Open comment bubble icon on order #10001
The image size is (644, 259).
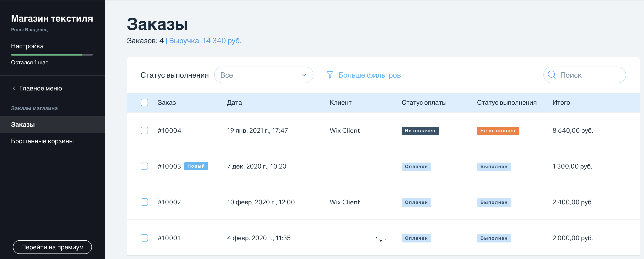point(382,238)
